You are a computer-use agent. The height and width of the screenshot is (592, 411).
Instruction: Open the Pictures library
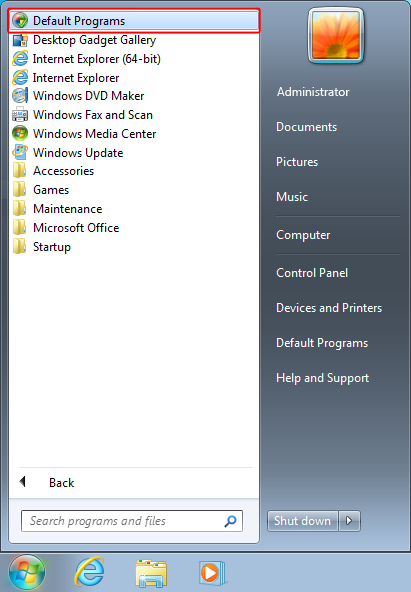click(x=297, y=162)
